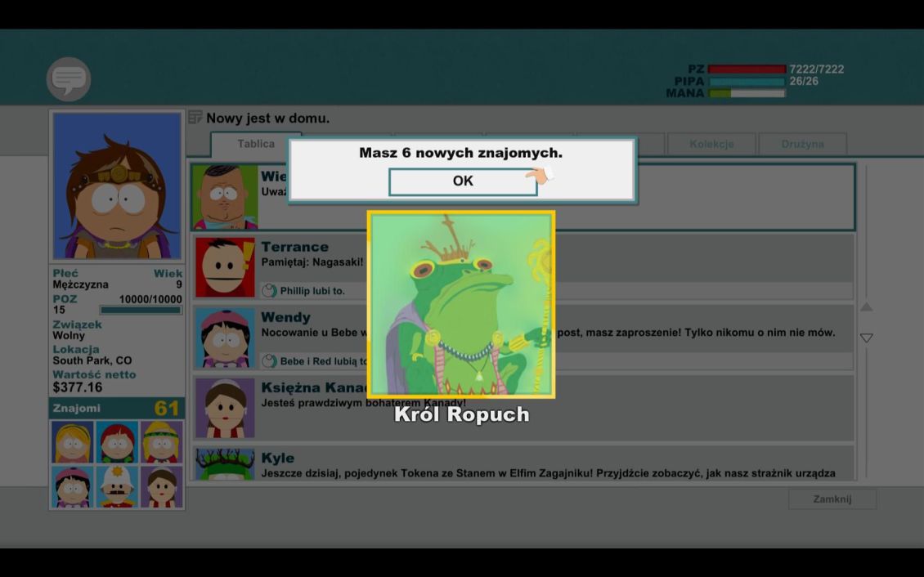Click the MANA bar
This screenshot has height=577, width=924.
(x=747, y=93)
